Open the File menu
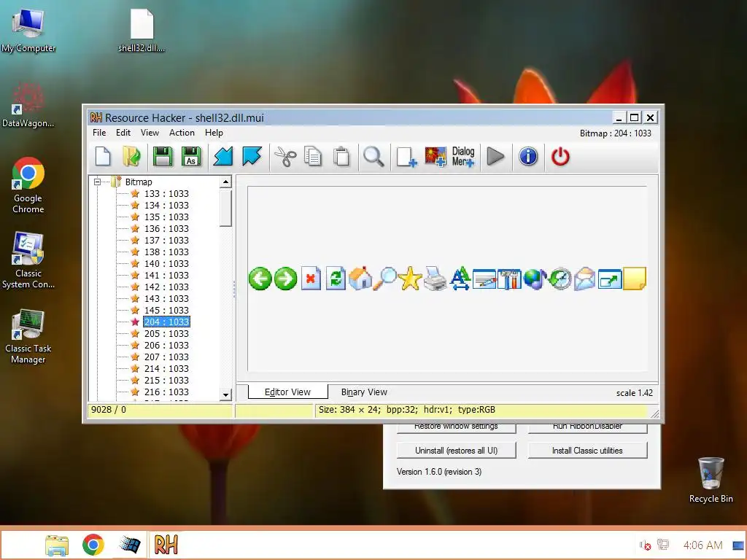This screenshot has height=560, width=747. pyautogui.click(x=99, y=133)
